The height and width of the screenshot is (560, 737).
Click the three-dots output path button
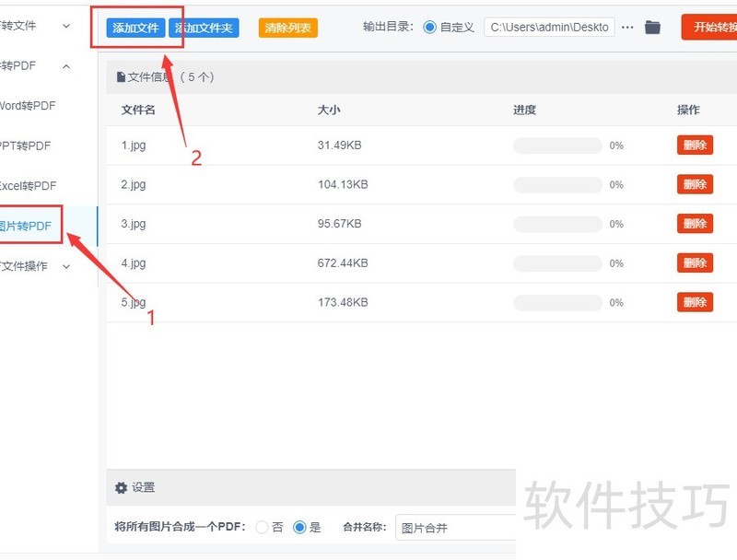[627, 28]
